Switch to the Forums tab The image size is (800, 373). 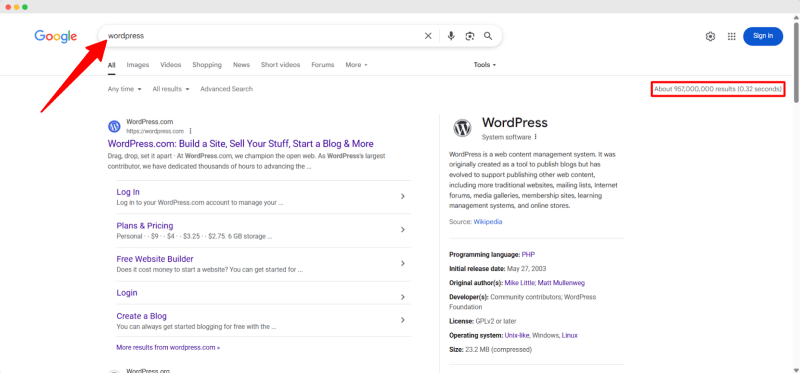tap(322, 65)
